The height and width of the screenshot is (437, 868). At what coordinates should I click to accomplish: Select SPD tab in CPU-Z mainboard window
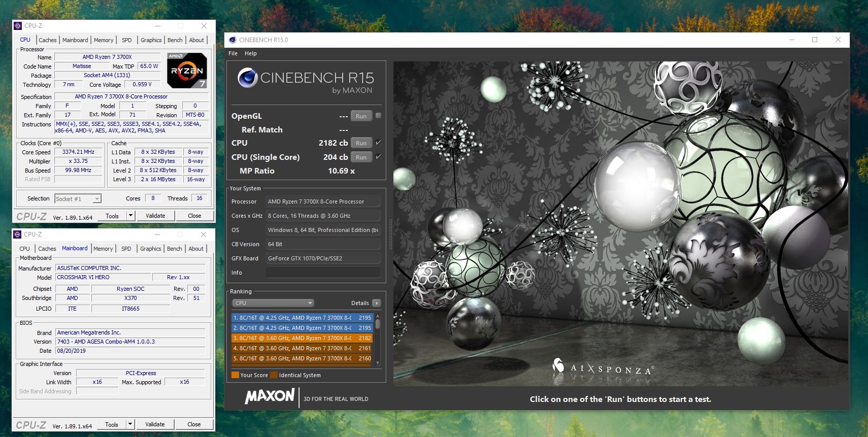click(126, 249)
